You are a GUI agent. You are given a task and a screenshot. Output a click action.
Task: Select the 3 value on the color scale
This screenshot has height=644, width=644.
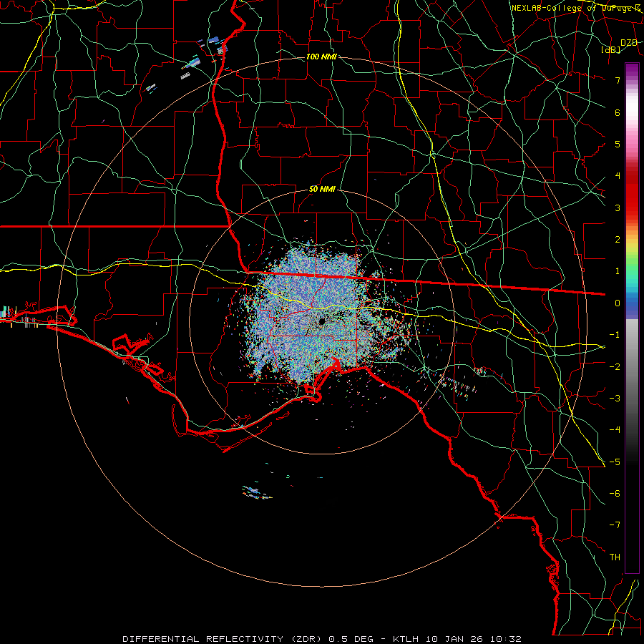(x=618, y=208)
